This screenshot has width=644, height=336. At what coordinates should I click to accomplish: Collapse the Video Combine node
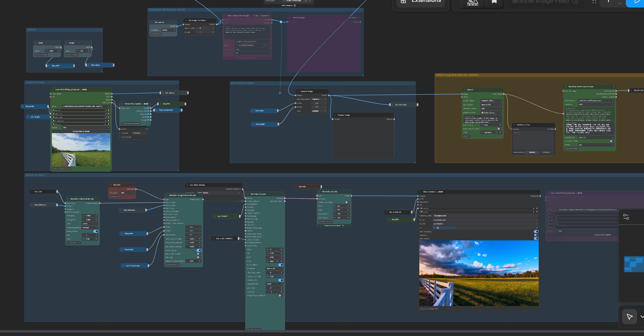(x=421, y=192)
